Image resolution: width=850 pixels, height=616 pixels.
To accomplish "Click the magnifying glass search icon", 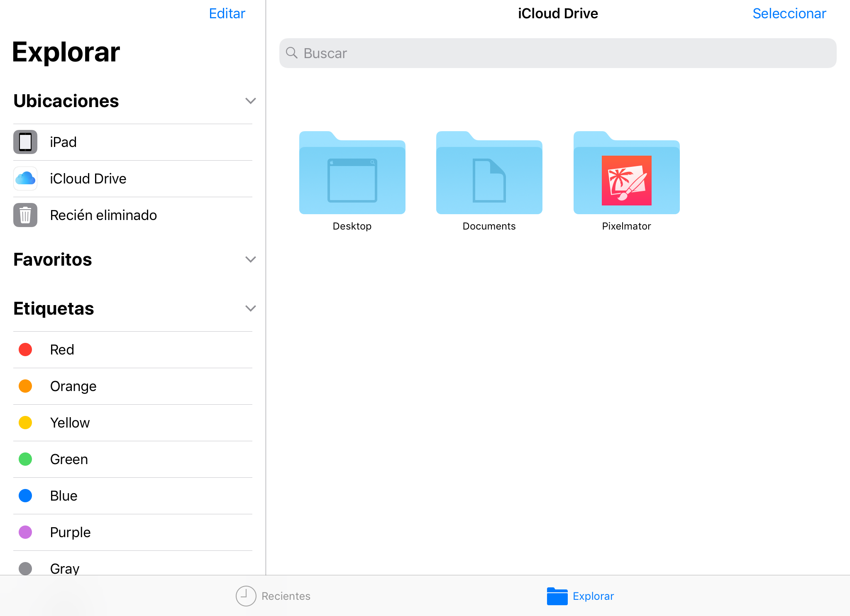I will tap(292, 53).
